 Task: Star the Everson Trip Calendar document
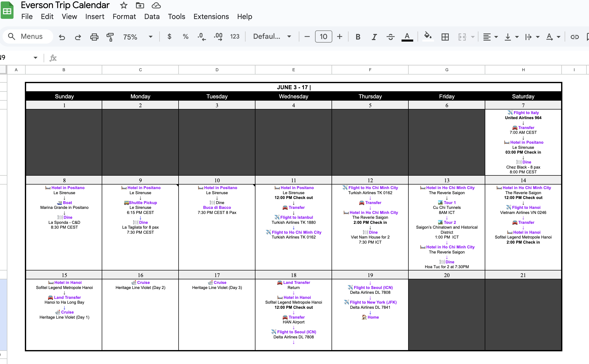(124, 5)
